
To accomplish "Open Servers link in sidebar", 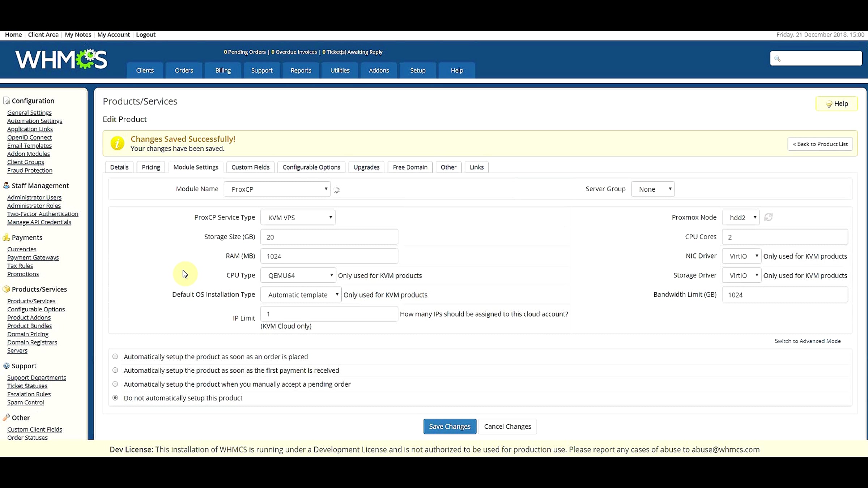I will [17, 351].
